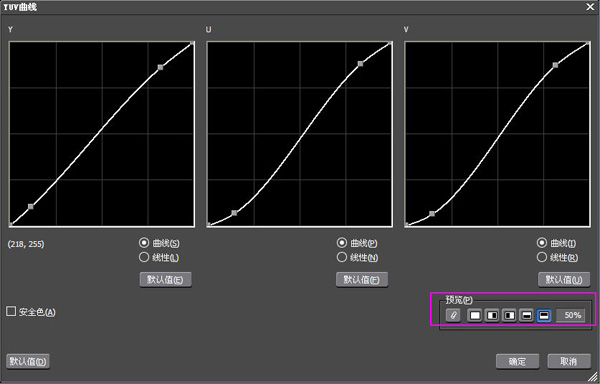Select preview icon with white bottom half
Image resolution: width=600 pixels, height=384 pixels.
click(544, 316)
